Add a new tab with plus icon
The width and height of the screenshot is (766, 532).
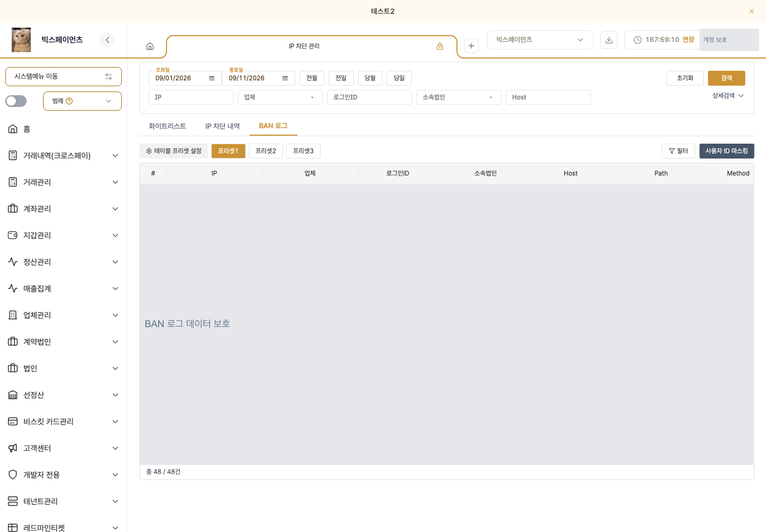click(471, 46)
